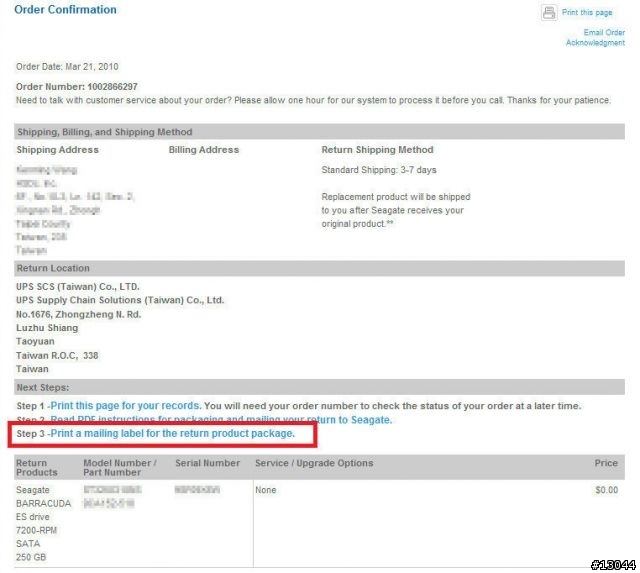Click the Billing Address label

tap(204, 150)
